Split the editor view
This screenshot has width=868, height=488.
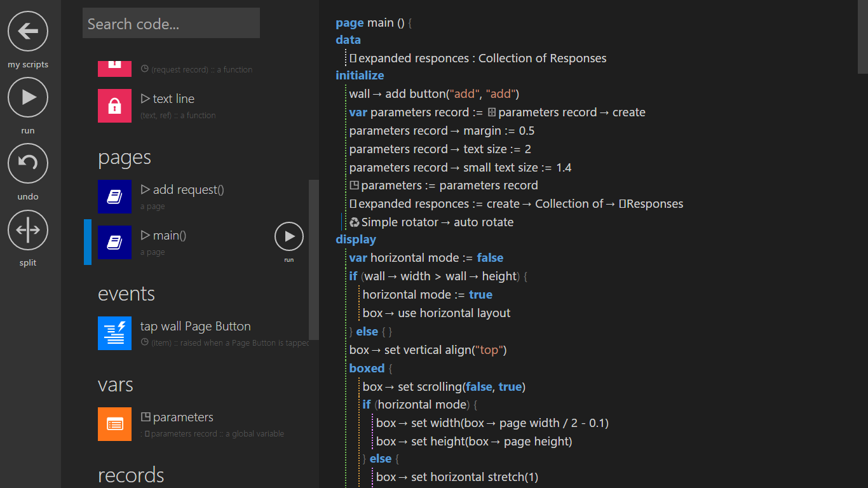click(x=28, y=229)
